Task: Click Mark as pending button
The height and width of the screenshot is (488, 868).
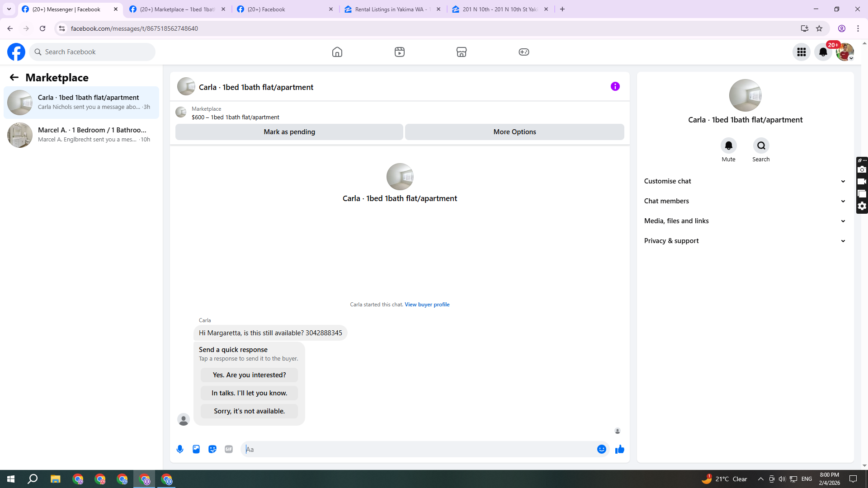Action: pyautogui.click(x=289, y=132)
